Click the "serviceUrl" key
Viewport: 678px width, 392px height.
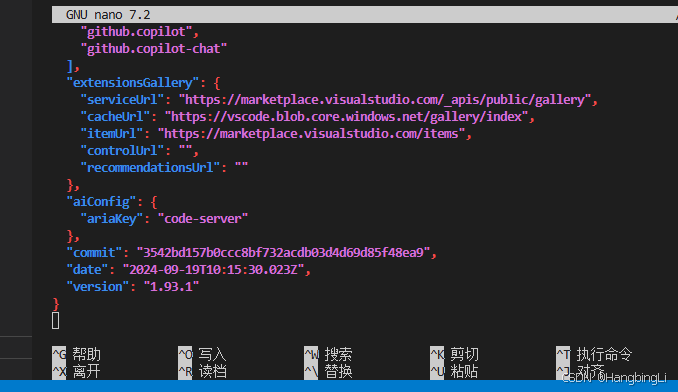click(x=122, y=99)
